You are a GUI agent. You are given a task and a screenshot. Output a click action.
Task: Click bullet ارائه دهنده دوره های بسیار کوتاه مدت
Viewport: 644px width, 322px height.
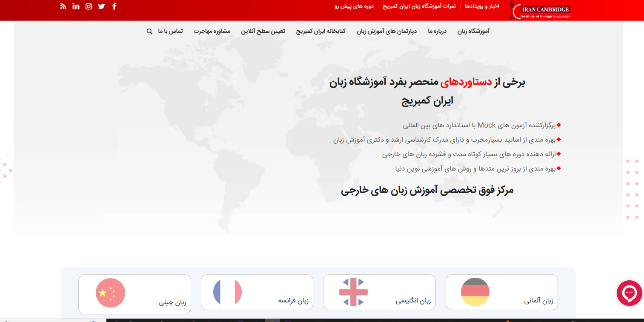(469, 154)
